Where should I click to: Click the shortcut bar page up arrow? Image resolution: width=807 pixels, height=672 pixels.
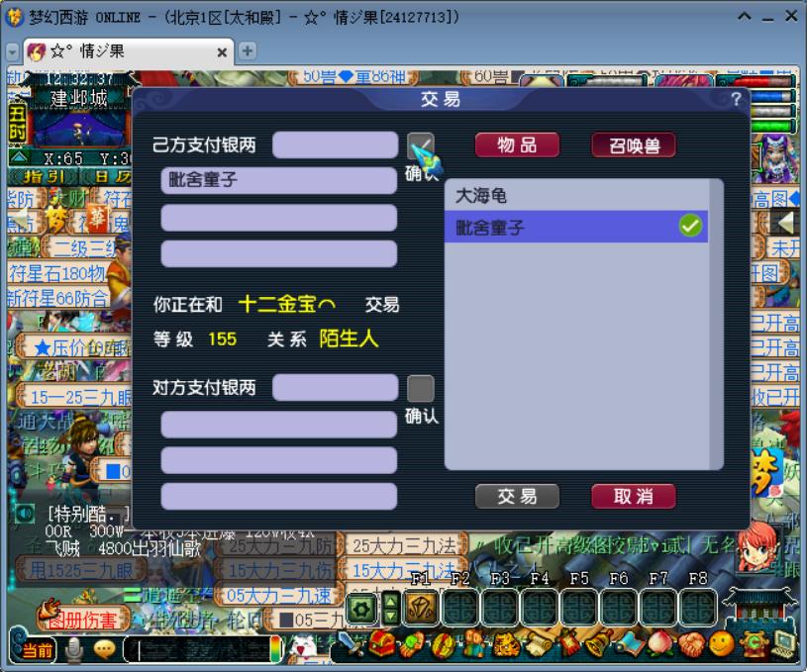391,601
